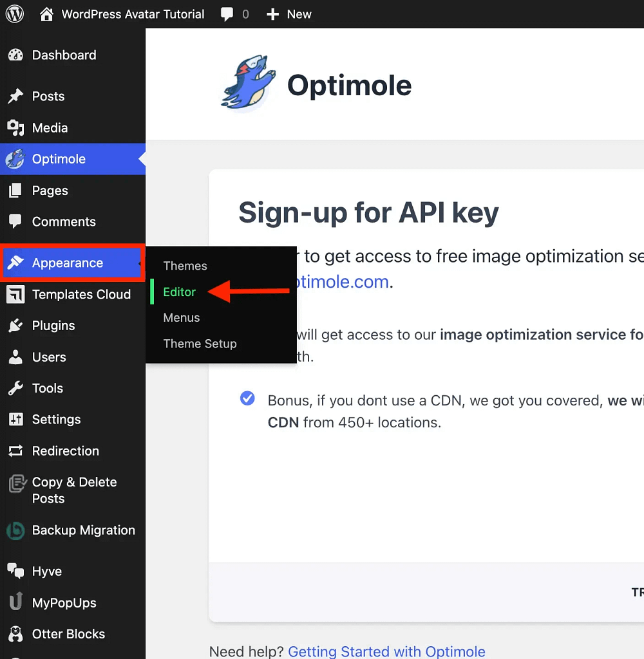Screen dimensions: 644x659
Task: Click the Media library icon
Action: [15, 128]
